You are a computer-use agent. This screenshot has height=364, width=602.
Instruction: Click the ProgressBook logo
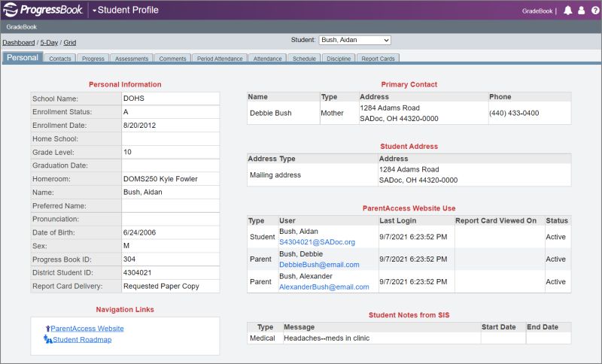point(43,10)
